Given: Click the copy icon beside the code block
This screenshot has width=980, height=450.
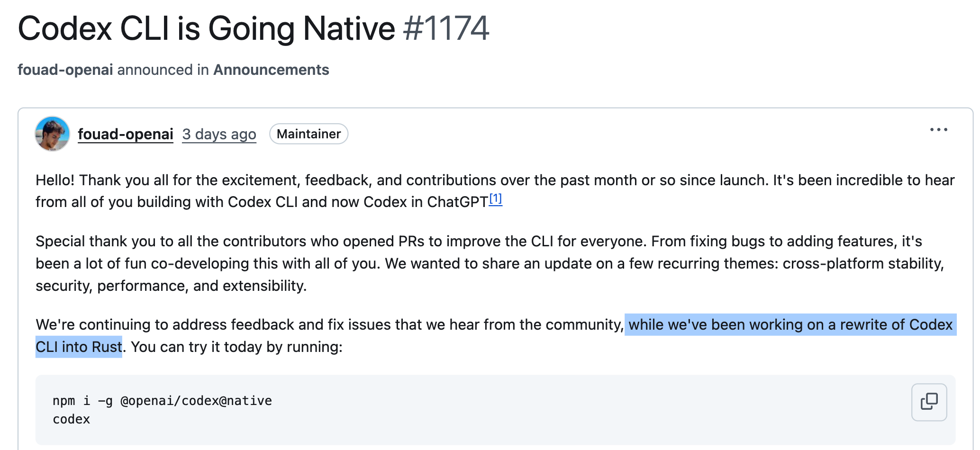Looking at the screenshot, I should (x=929, y=402).
